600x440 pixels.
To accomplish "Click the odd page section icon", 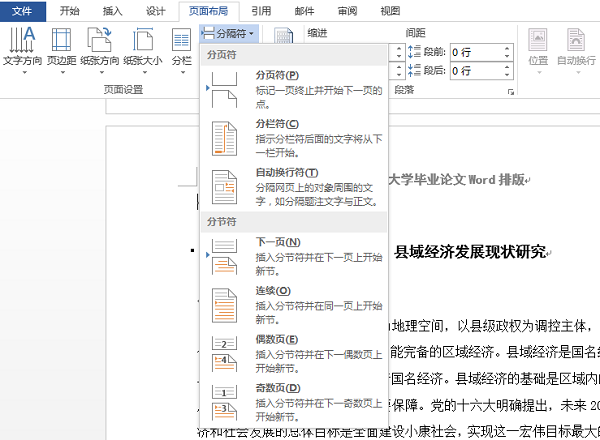I will tap(225, 403).
